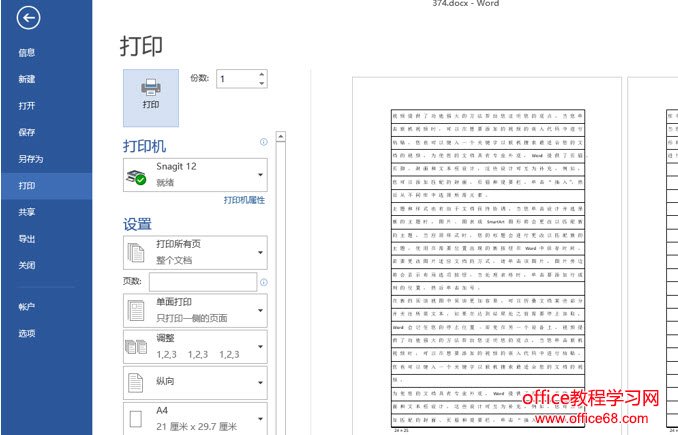Image resolution: width=678 pixels, height=435 pixels.
Task: Click the first page print preview
Action: pos(487,256)
